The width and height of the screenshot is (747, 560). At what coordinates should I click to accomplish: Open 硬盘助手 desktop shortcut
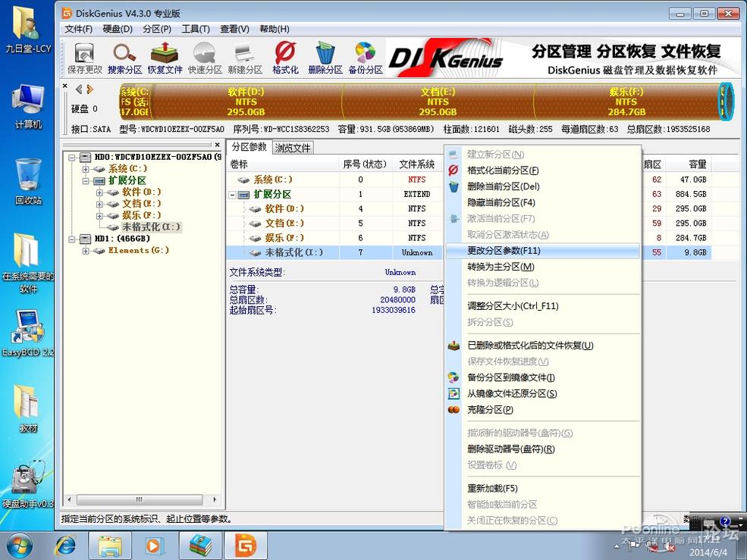(x=27, y=485)
